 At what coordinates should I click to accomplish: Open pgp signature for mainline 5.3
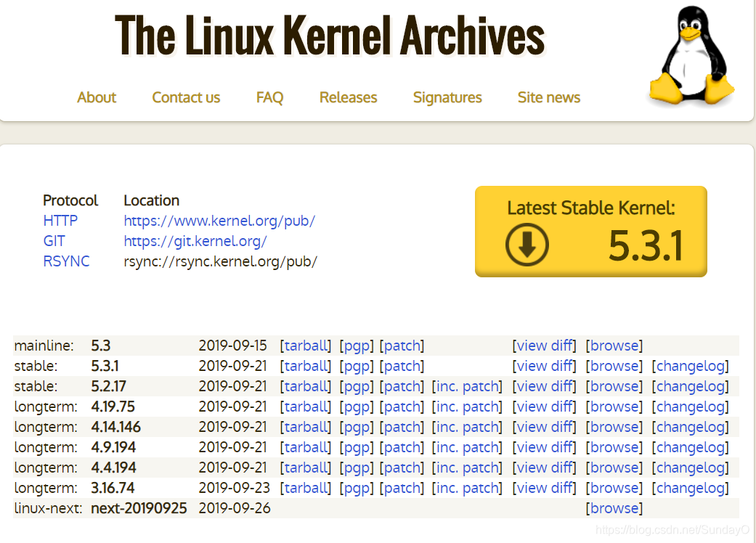click(x=357, y=346)
